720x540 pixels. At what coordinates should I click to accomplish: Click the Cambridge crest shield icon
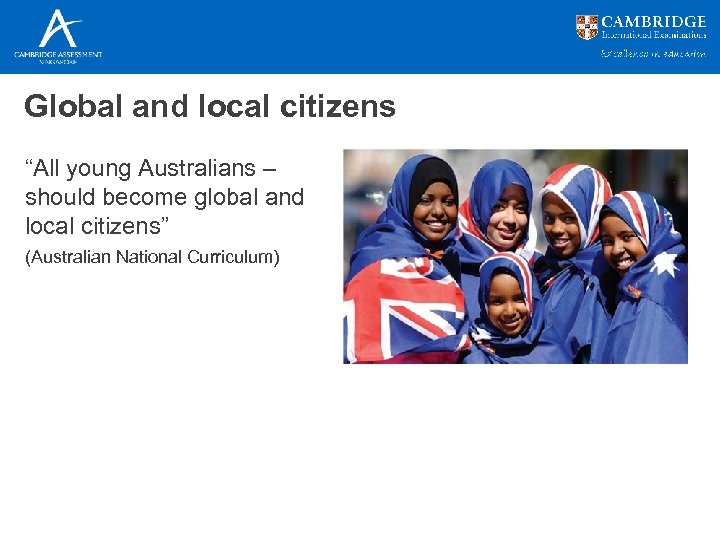(x=587, y=27)
